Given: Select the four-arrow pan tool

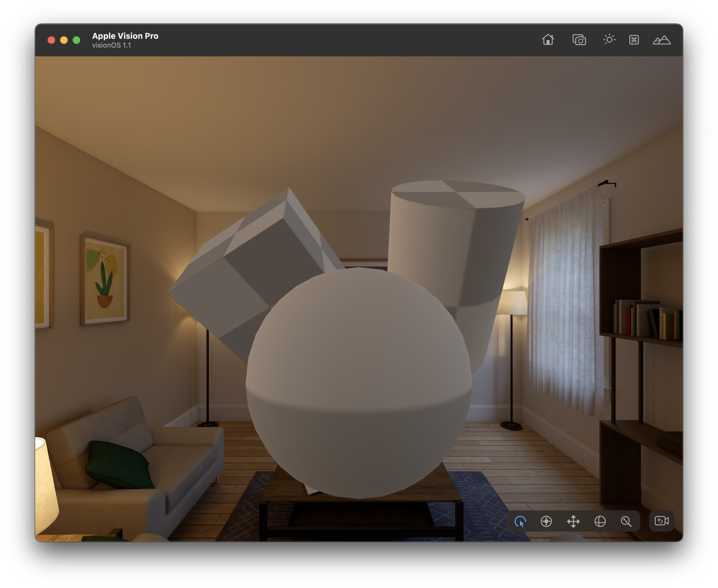Looking at the screenshot, I should (573, 521).
